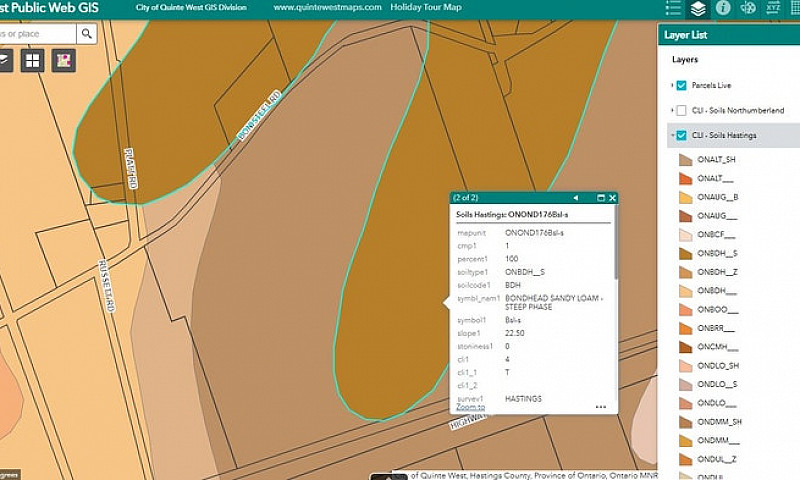
Task: Click the road label north of RUSSELL RD
Action: click(x=131, y=169)
